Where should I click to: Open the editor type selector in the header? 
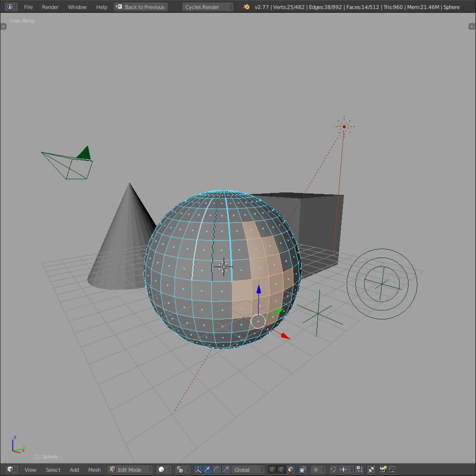[10, 469]
